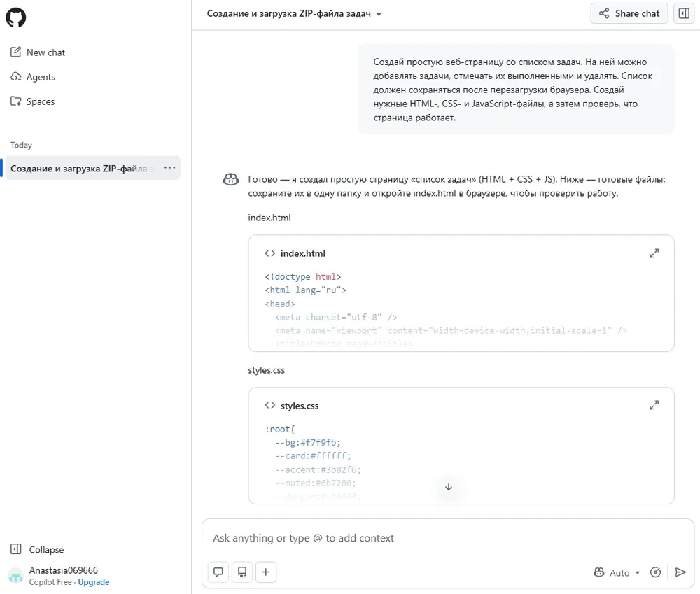This screenshot has height=594, width=700.
Task: Open the Anastasia069666 account avatar
Action: click(x=16, y=576)
